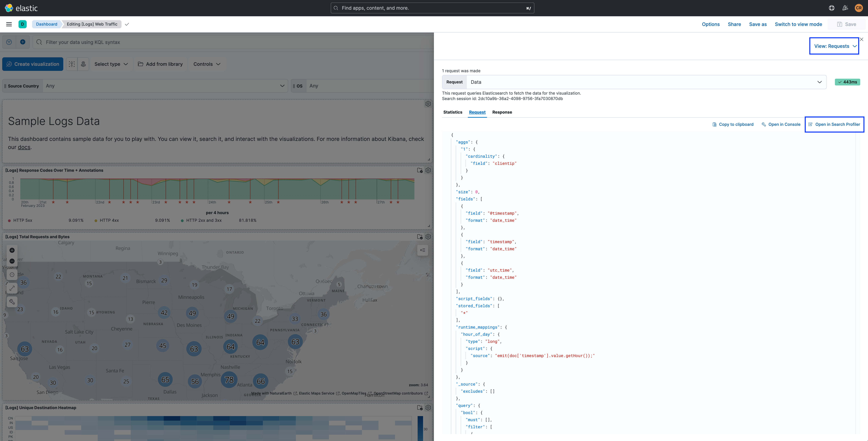Toggle HTTP 5xx legend series

click(x=20, y=220)
